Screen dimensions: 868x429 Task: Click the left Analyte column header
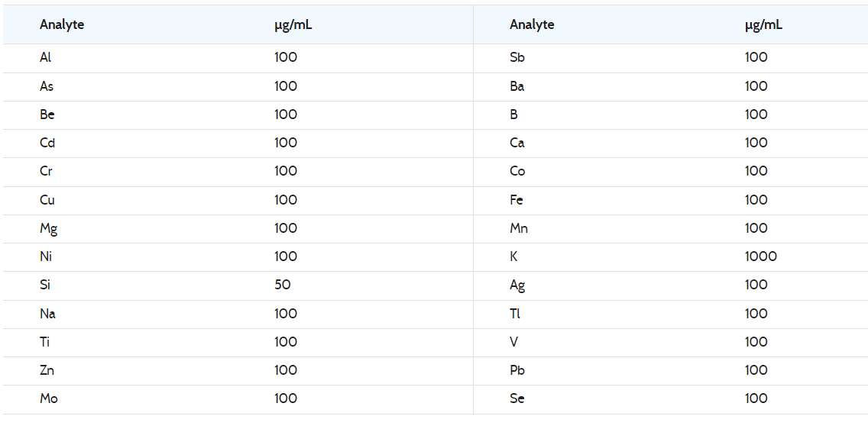[62, 25]
